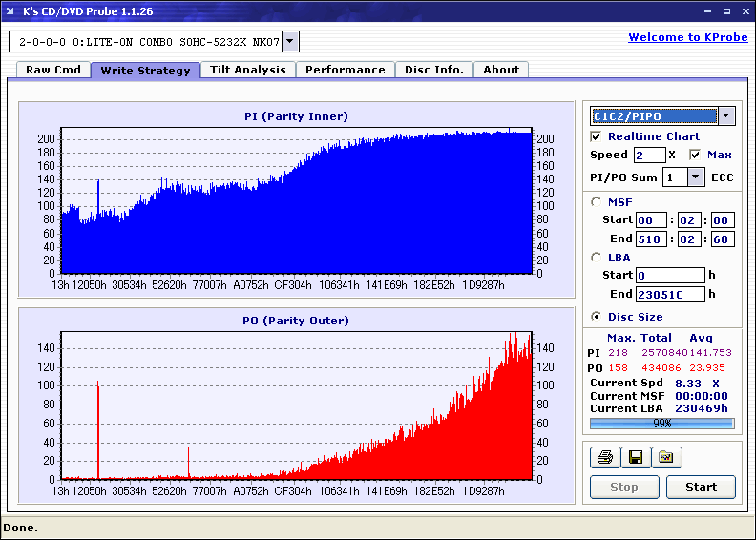Click the LBA End field 23051C

click(x=670, y=294)
